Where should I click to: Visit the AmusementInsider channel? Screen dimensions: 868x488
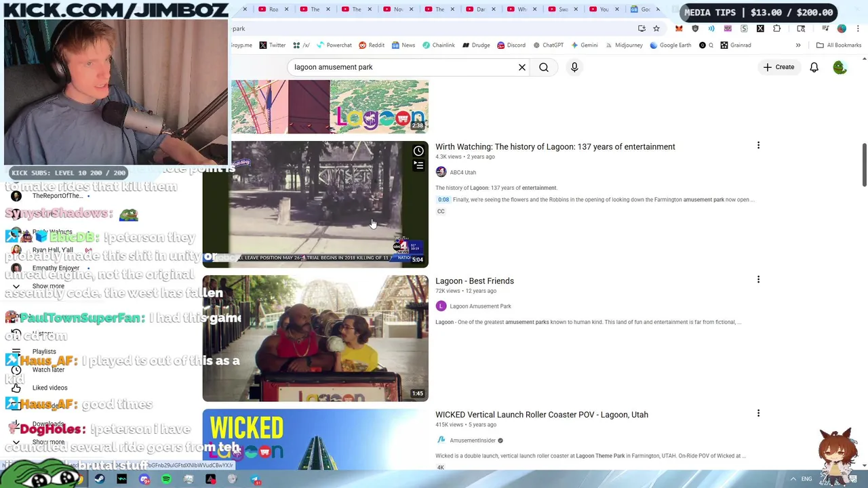point(473,441)
